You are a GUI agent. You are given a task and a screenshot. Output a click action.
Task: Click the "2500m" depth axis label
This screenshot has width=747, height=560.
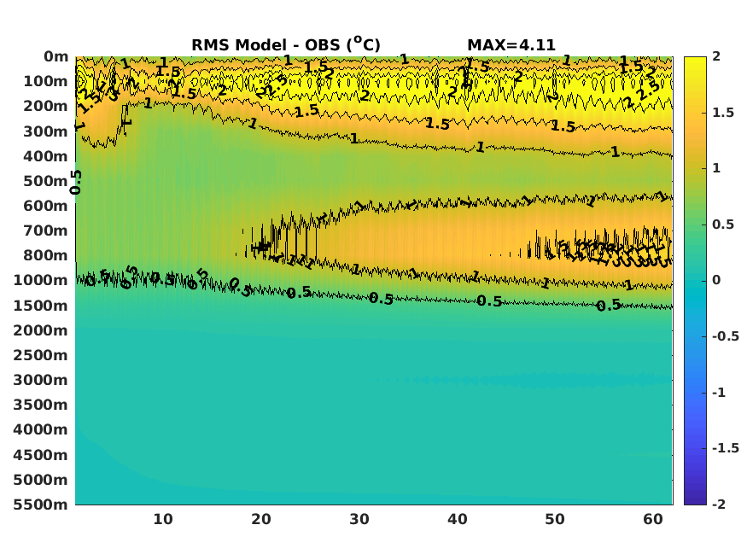[41, 355]
